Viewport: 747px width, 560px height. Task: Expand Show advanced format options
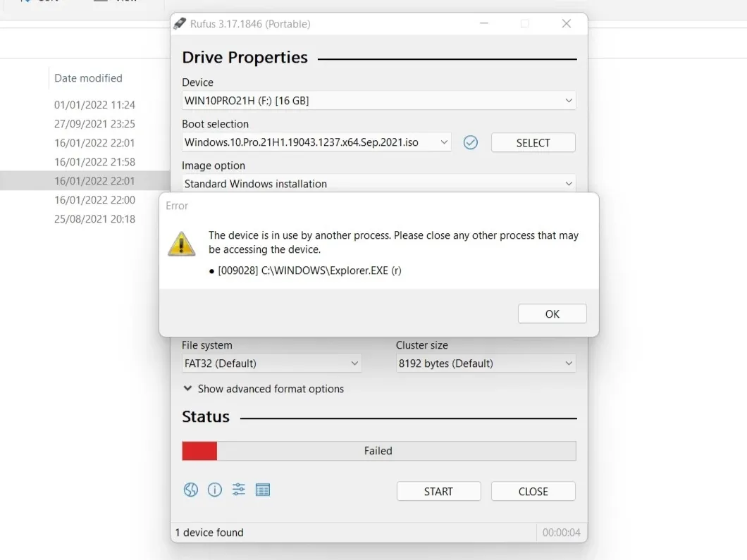click(x=264, y=389)
